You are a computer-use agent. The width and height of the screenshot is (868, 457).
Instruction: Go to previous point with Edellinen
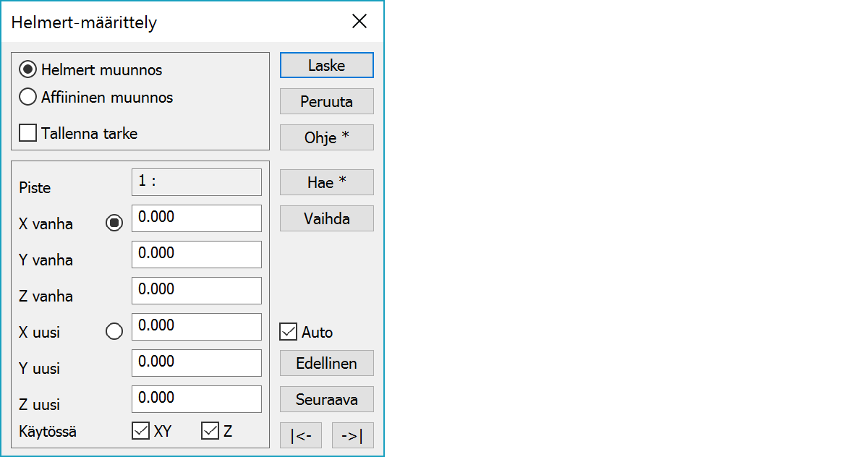coord(326,363)
